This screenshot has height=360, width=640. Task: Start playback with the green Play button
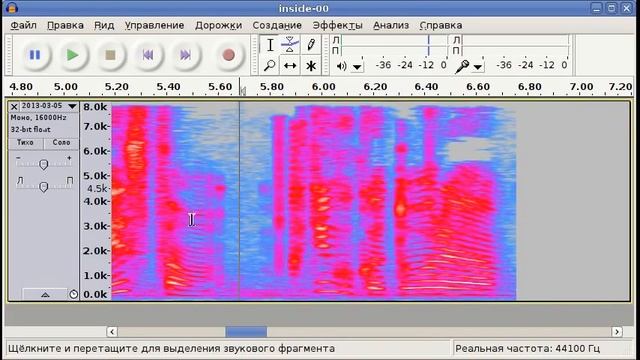72,55
